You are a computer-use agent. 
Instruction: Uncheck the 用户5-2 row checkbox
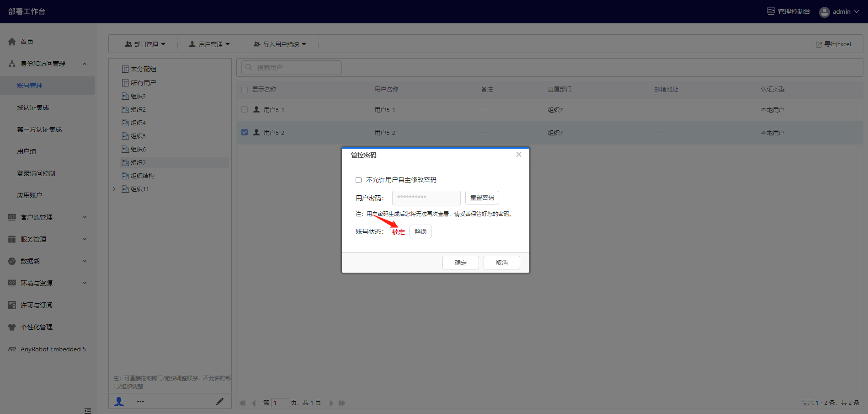coord(245,132)
